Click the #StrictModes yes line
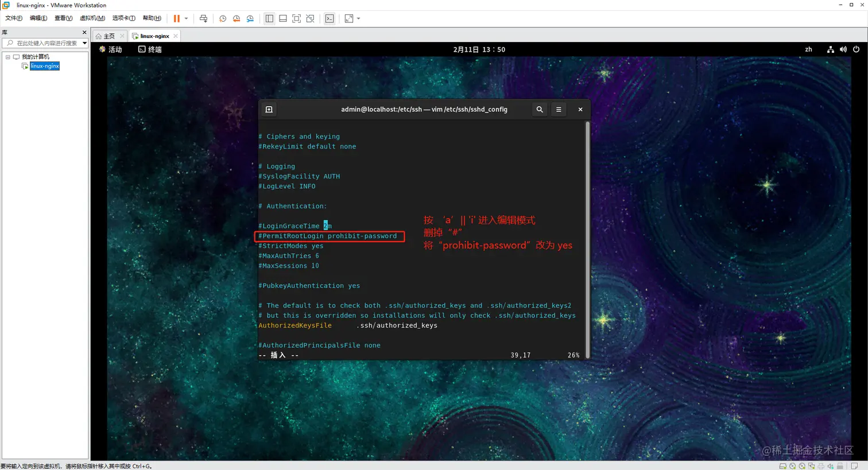 click(291, 246)
